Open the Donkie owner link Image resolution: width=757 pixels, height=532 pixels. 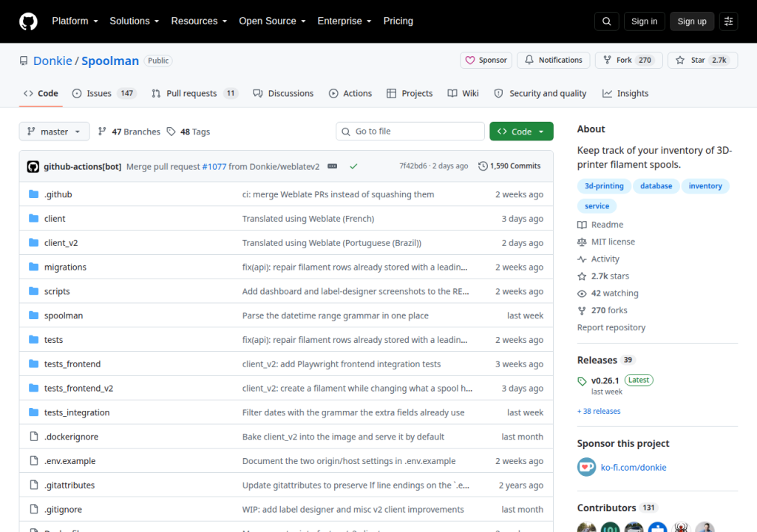tap(52, 61)
